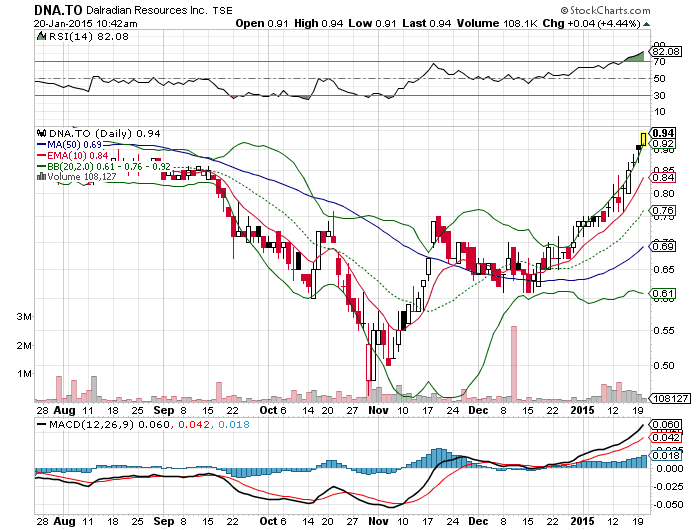The width and height of the screenshot is (700, 530).
Task: Click the green 0.61 lower band tag
Action: [x=663, y=293]
